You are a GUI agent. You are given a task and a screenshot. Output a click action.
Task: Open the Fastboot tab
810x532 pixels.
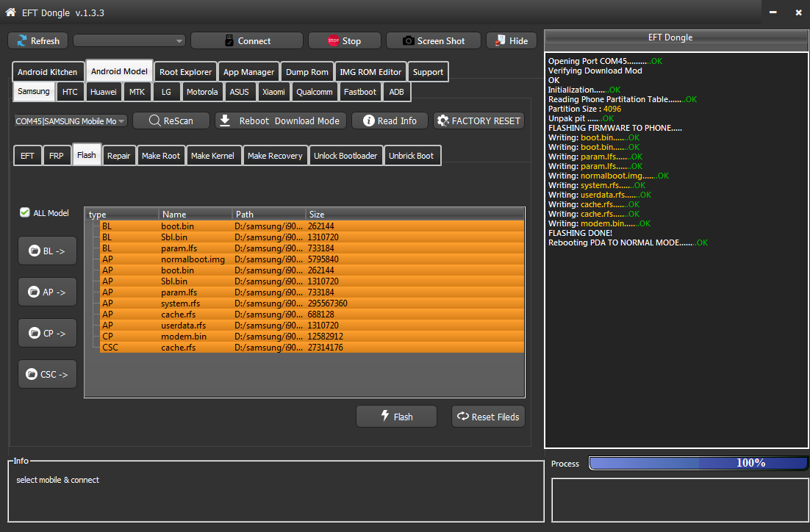360,92
